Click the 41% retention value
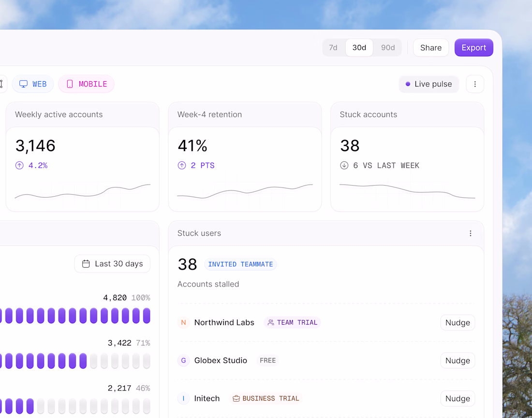This screenshot has height=418, width=532. point(192,146)
